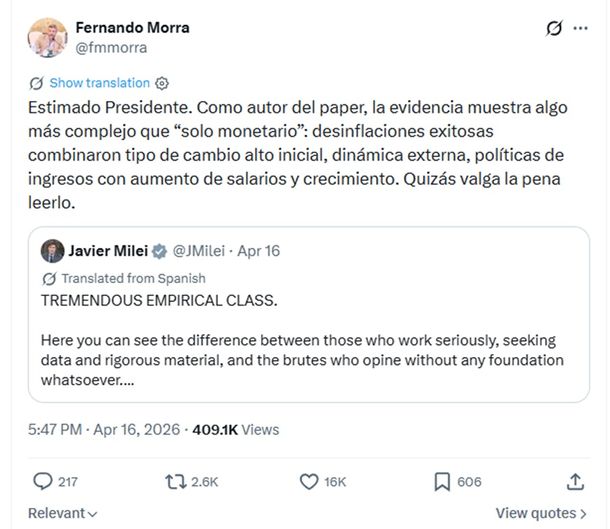The height and width of the screenshot is (529, 610).
Task: Click the translate icon beside Show translation
Action: [x=37, y=83]
